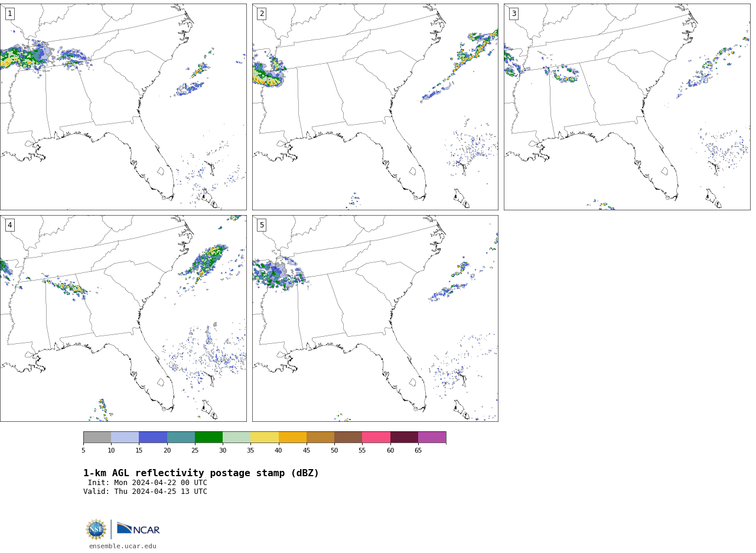756x553 pixels.
Task: Click the colorbar tick label 35
Action: coord(250,450)
